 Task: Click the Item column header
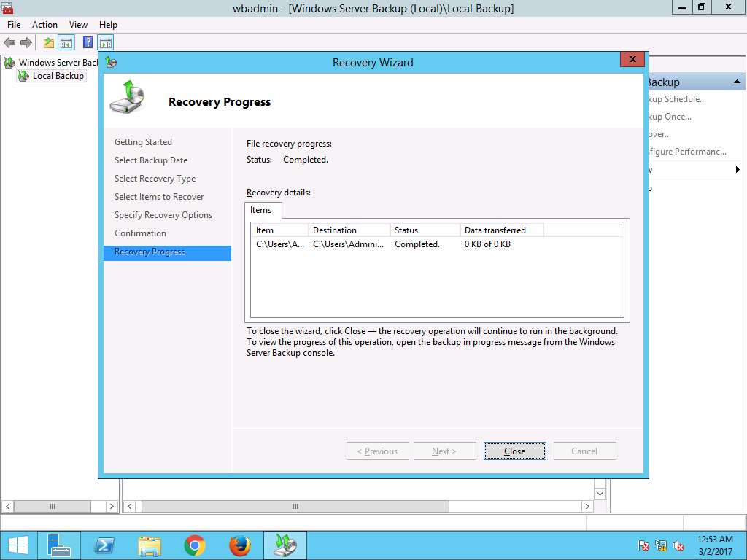280,230
